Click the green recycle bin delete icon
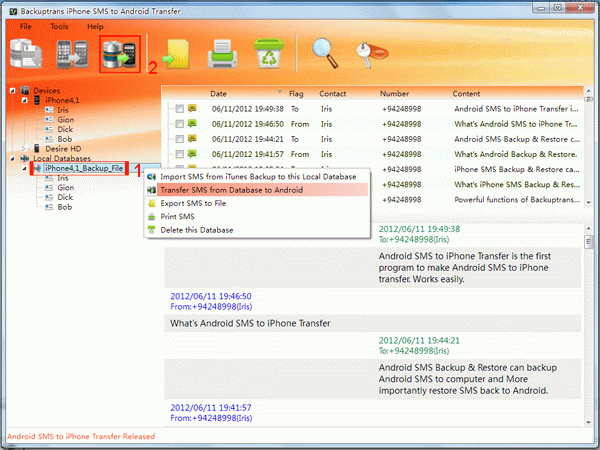Image resolution: width=600 pixels, height=450 pixels. click(269, 54)
